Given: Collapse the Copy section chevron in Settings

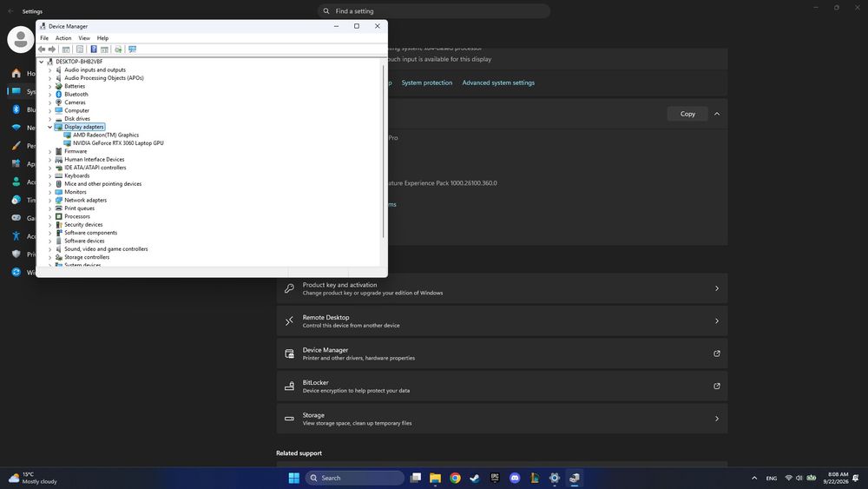Looking at the screenshot, I should (717, 114).
